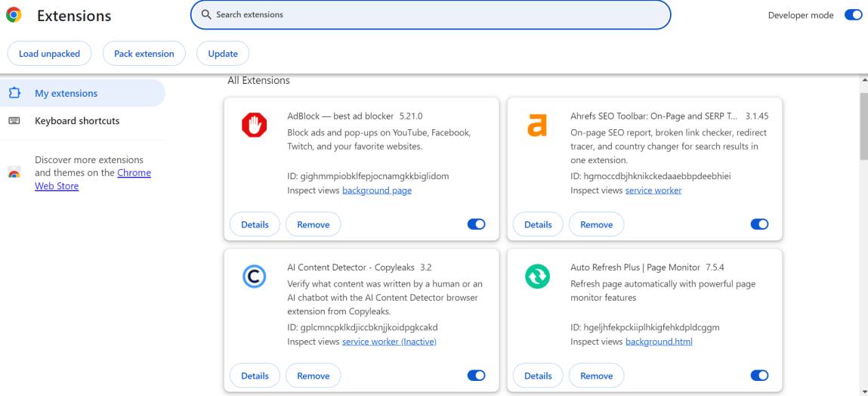Click the Chrome logo icon beside Extensions
Viewport: 868px width, 396px height.
[x=14, y=15]
